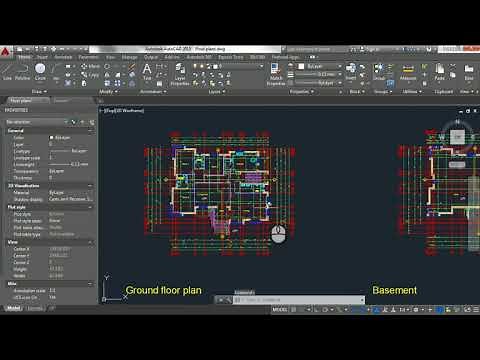Select the Polyline tool
The width and height of the screenshot is (480, 360).
[22, 72]
